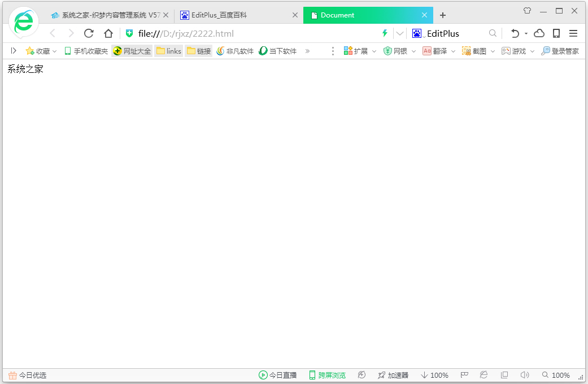This screenshot has width=588, height=384.
Task: Open the cloud sync feature
Action: point(539,33)
